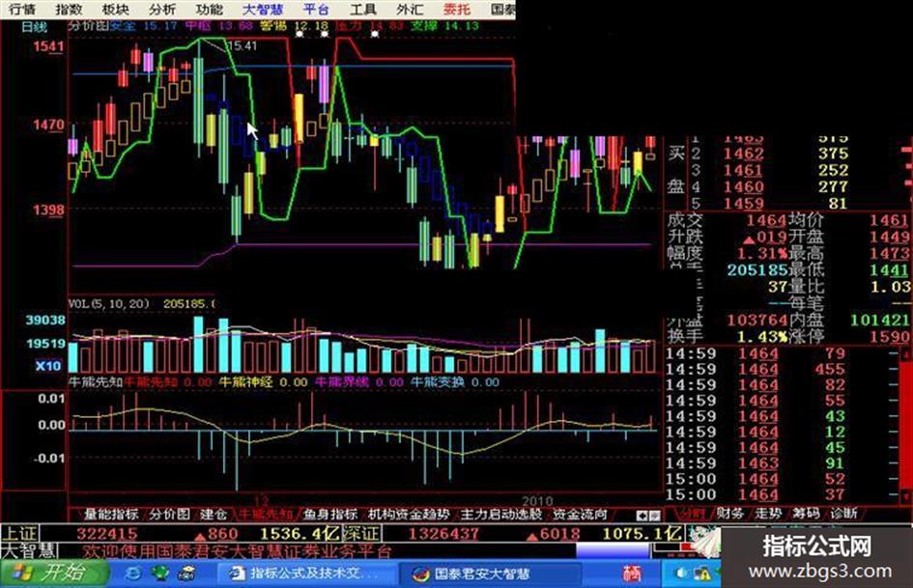Screen dimensions: 913x588
Task: Click the 大智慧 status bar label
Action: 29,550
